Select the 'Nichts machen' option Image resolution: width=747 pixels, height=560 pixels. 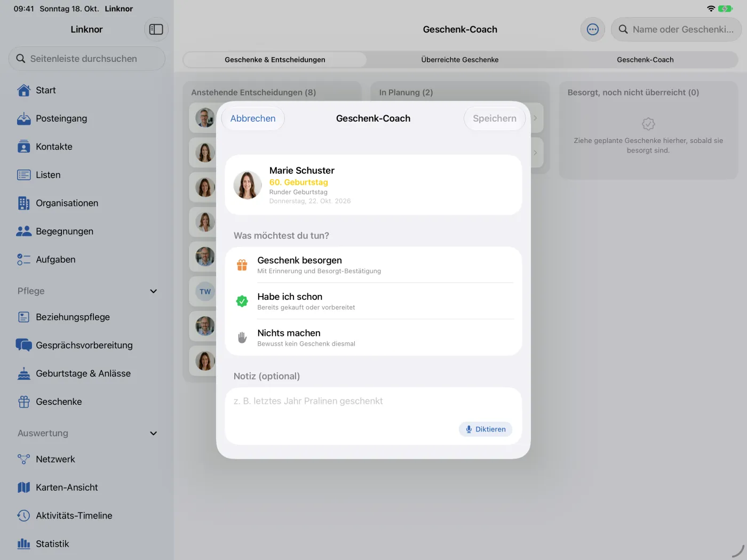[x=373, y=338]
